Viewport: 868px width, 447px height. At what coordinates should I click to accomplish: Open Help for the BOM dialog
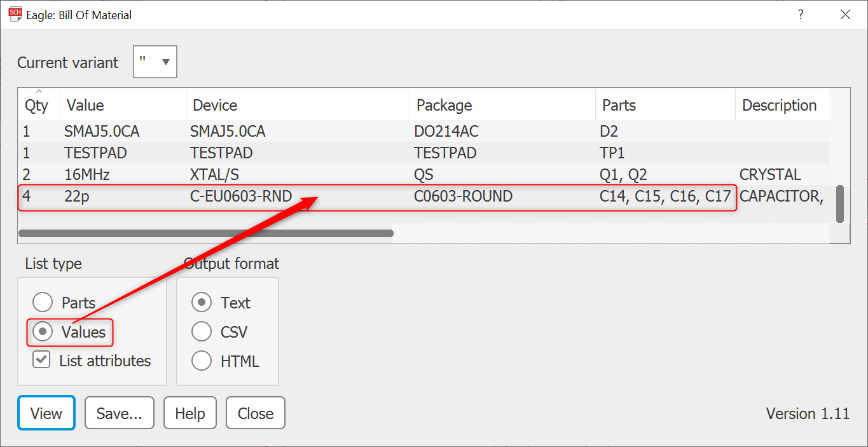click(189, 413)
